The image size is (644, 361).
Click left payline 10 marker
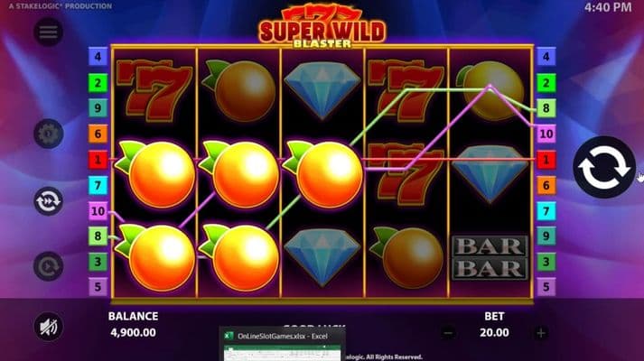(x=98, y=211)
